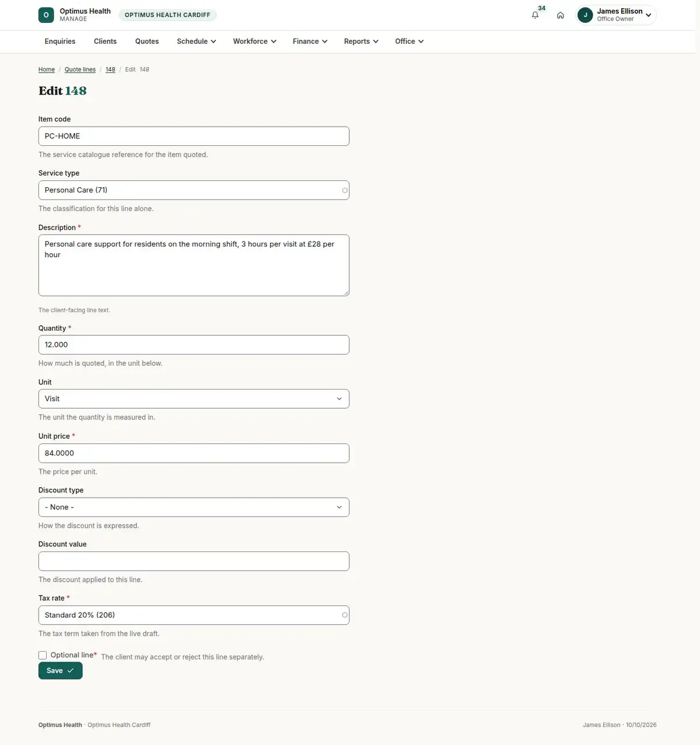Viewport: 700px width, 745px height.
Task: Click the description textarea resize handle
Action: tap(346, 293)
